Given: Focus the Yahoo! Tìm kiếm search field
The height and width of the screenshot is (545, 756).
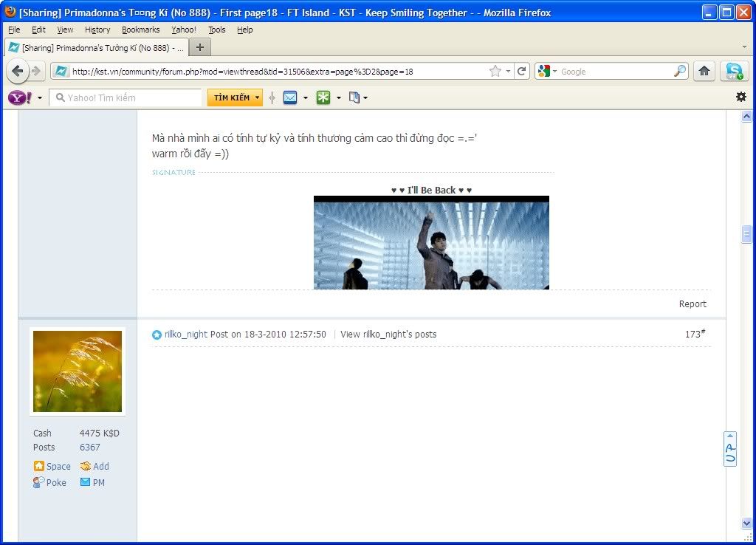Looking at the screenshot, I should pos(127,98).
